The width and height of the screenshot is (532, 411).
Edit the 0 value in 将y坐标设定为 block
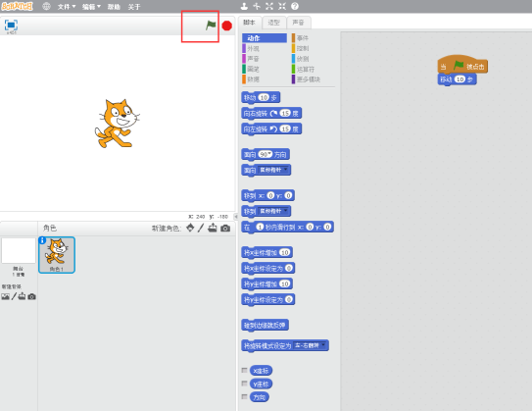click(289, 299)
